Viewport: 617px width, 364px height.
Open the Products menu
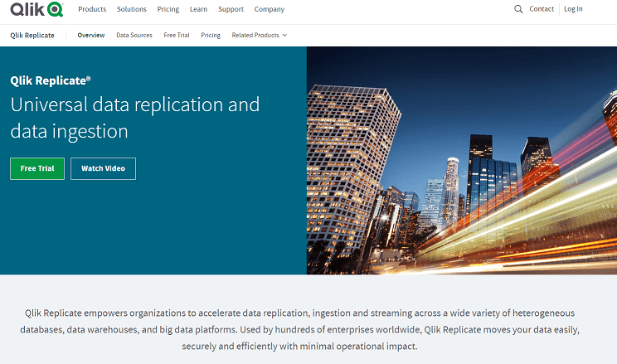92,9
